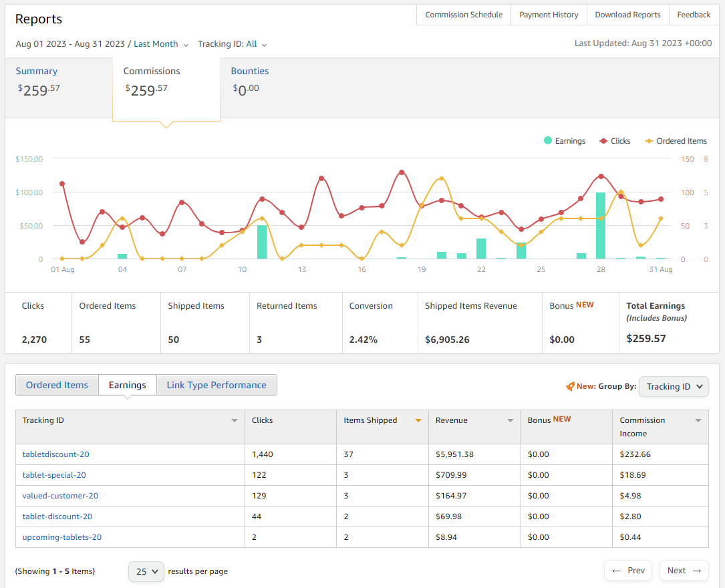Click Download Reports
The image size is (725, 588).
tap(628, 15)
